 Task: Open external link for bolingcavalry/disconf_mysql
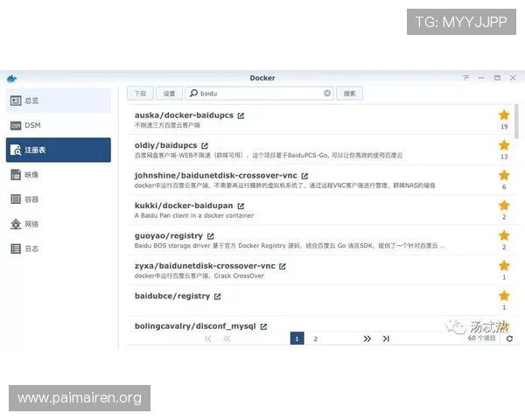[x=263, y=327]
